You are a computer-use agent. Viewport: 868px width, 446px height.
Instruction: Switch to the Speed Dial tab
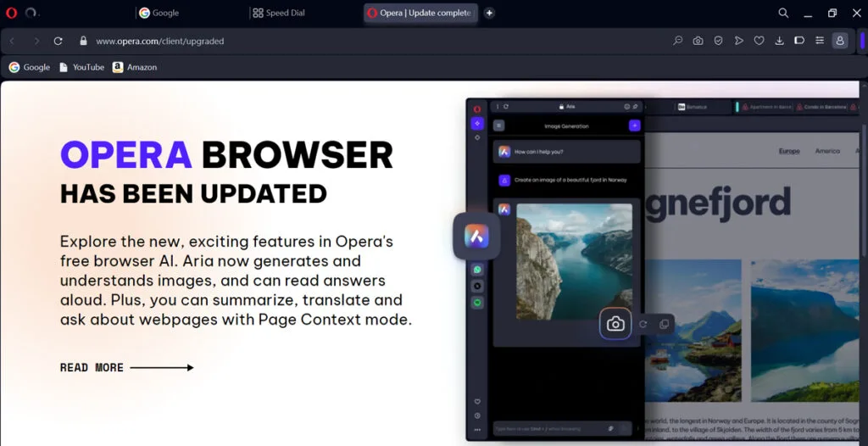279,13
